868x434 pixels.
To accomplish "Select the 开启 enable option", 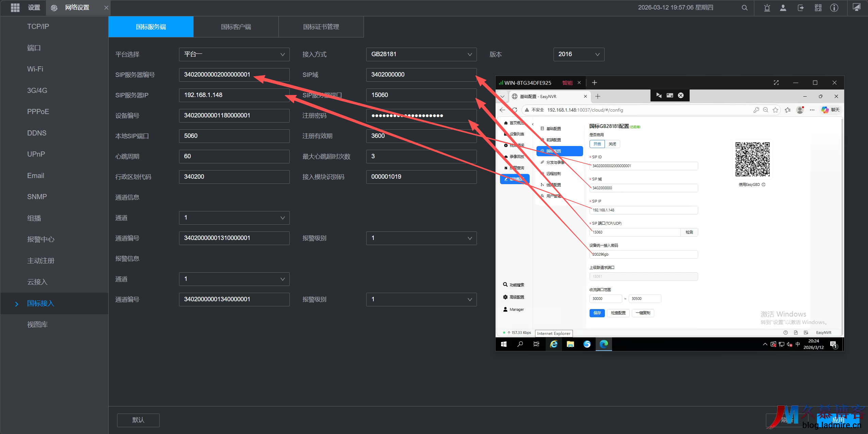I will [597, 144].
